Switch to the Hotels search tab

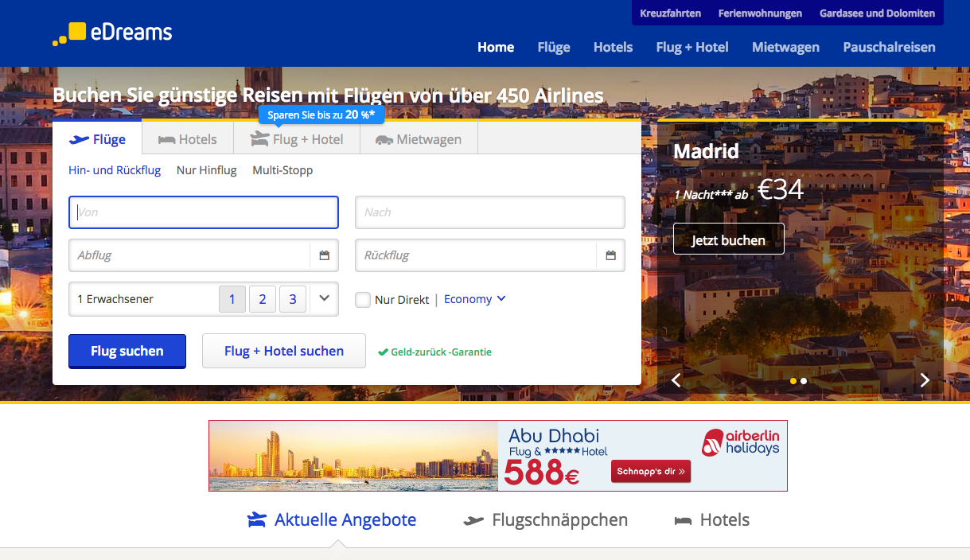click(x=188, y=139)
